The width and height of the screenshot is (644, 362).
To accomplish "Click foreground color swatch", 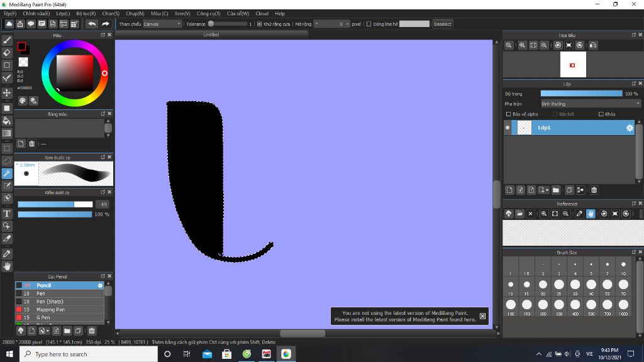I will click(21, 47).
